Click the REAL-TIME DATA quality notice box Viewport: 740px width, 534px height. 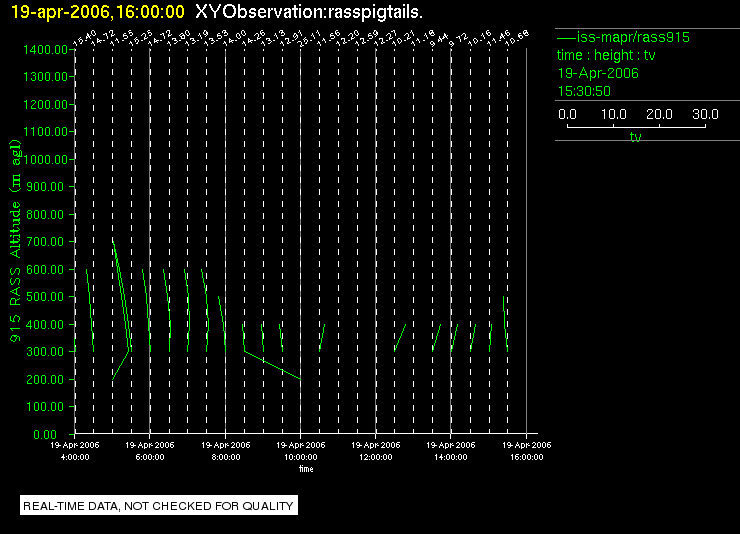click(159, 506)
